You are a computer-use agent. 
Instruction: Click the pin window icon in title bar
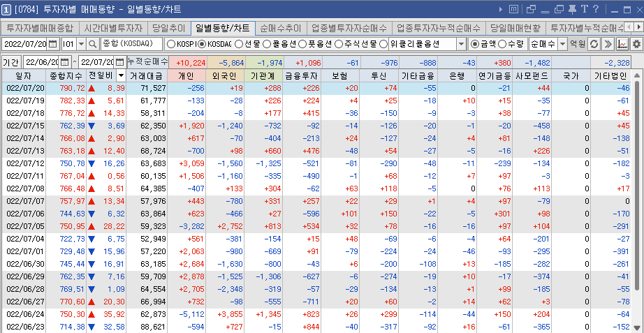coord(572,9)
